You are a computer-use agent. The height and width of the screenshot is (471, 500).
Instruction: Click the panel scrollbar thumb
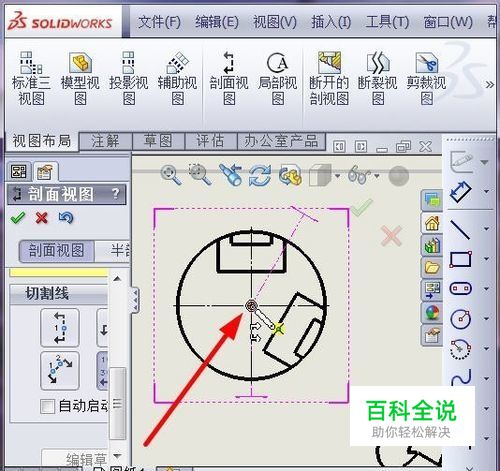pyautogui.click(x=118, y=403)
